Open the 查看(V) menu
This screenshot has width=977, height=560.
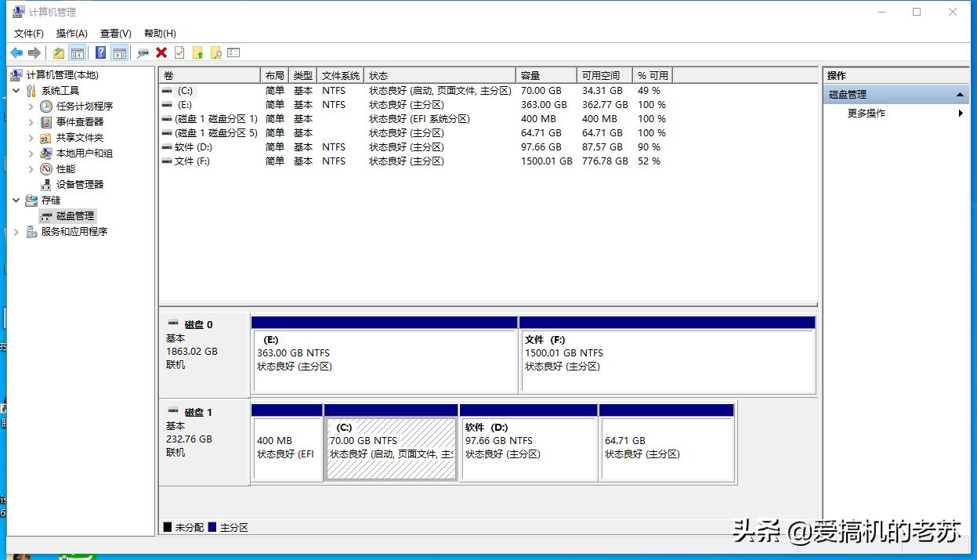click(115, 34)
